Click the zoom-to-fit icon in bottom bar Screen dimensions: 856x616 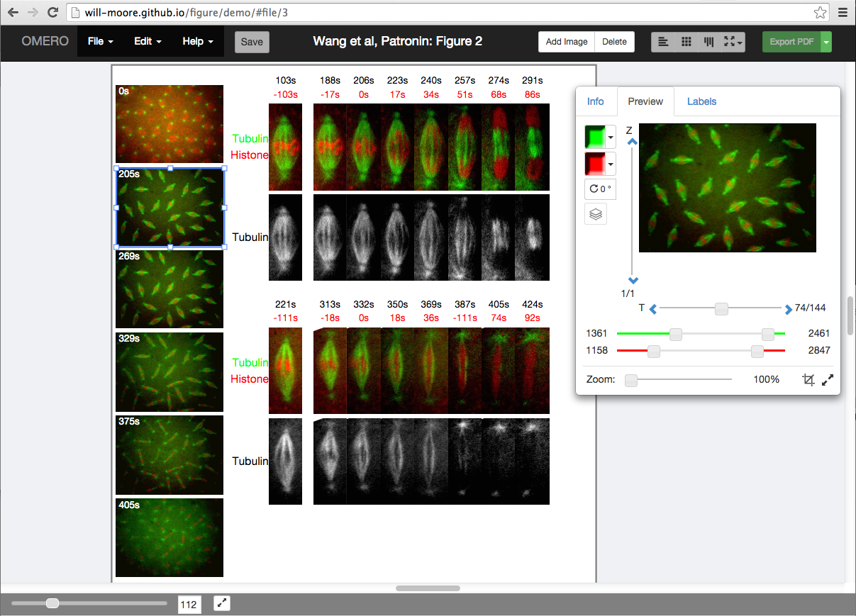tap(222, 603)
